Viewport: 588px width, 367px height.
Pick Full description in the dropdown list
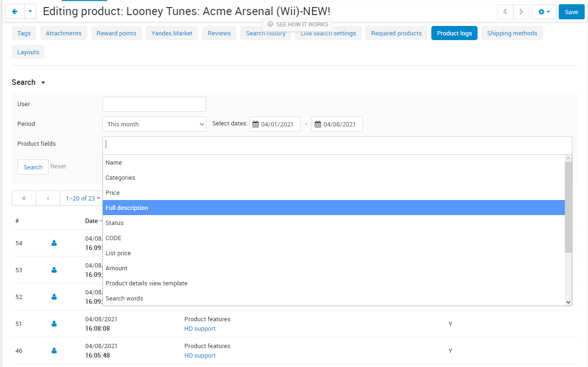(x=334, y=208)
